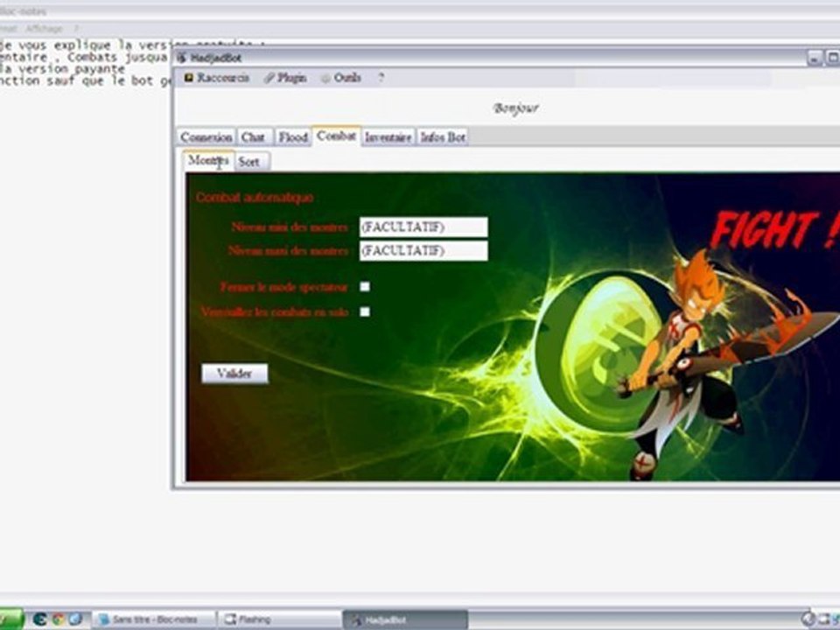Open the question mark help menu
This screenshot has width=840, height=630.
coord(381,78)
